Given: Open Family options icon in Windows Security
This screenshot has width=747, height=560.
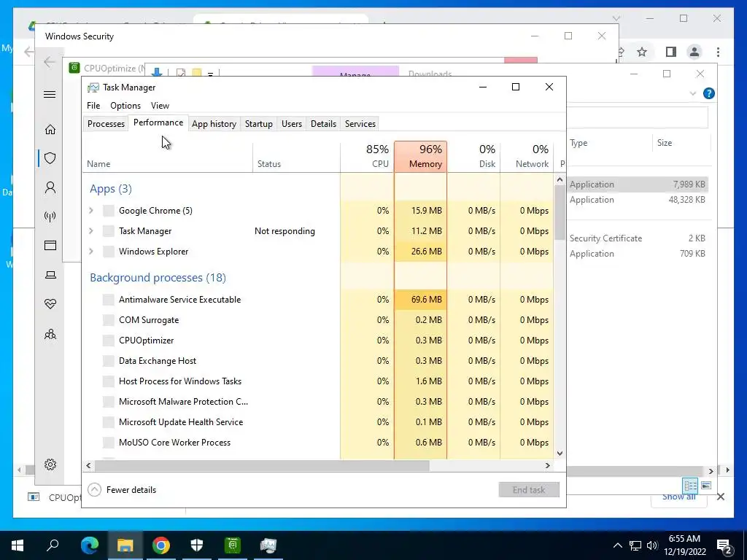Looking at the screenshot, I should pyautogui.click(x=50, y=334).
